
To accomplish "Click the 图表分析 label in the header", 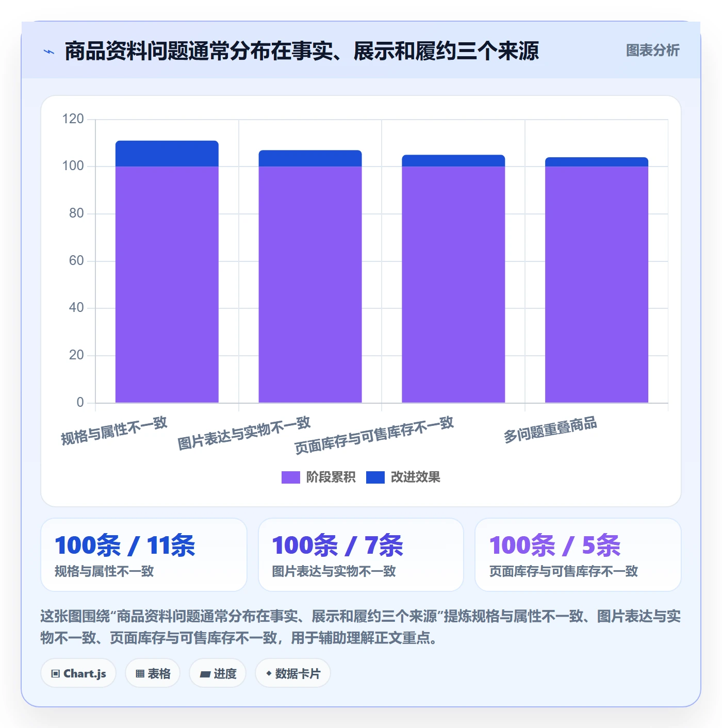I will click(652, 51).
